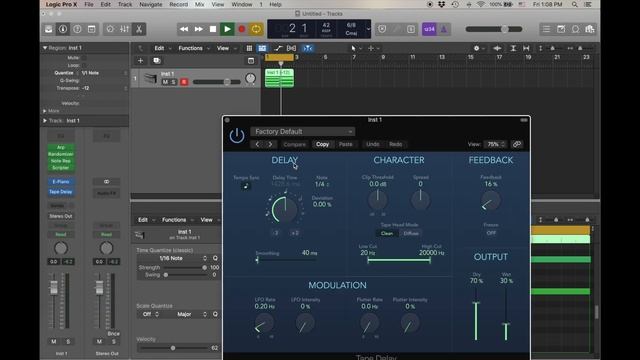
Task: Open the List Editors button
Action: pyautogui.click(x=546, y=29)
